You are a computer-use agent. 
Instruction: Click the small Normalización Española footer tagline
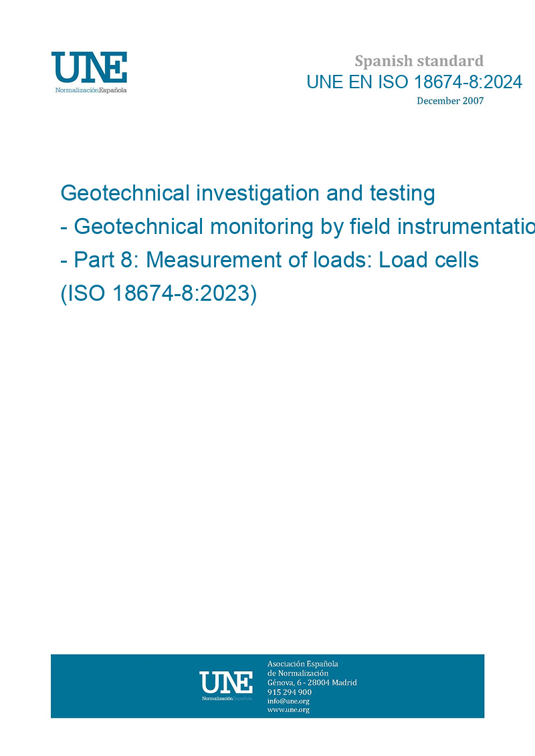(227, 698)
